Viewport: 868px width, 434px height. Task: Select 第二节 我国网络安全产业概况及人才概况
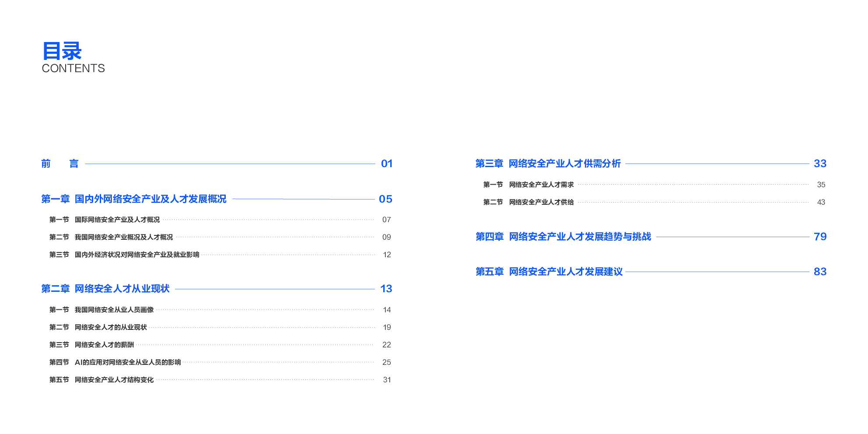tap(111, 237)
